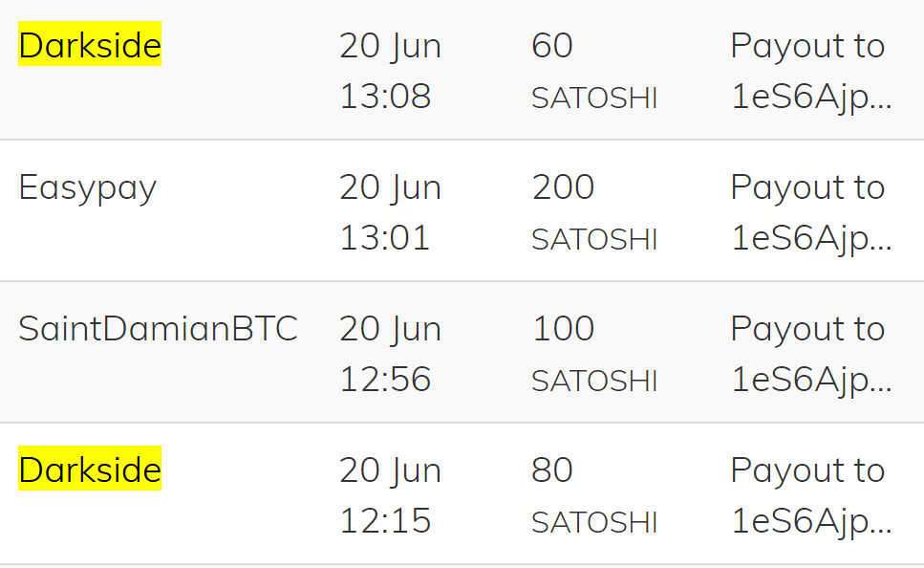The image size is (924, 568).
Task: Click the 20 Jun 12:56 timestamp
Action: (x=390, y=354)
